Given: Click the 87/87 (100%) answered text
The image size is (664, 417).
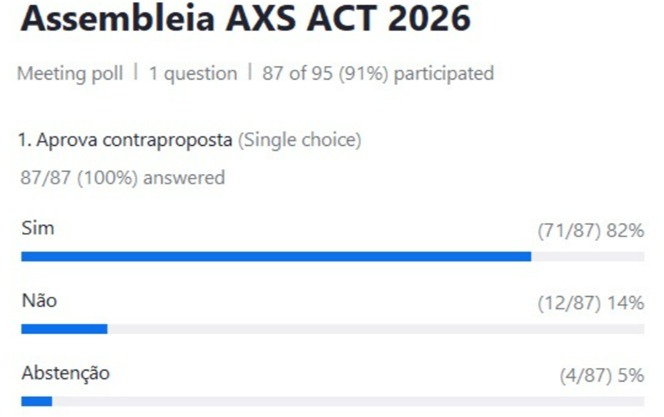Looking at the screenshot, I should pos(122,178).
